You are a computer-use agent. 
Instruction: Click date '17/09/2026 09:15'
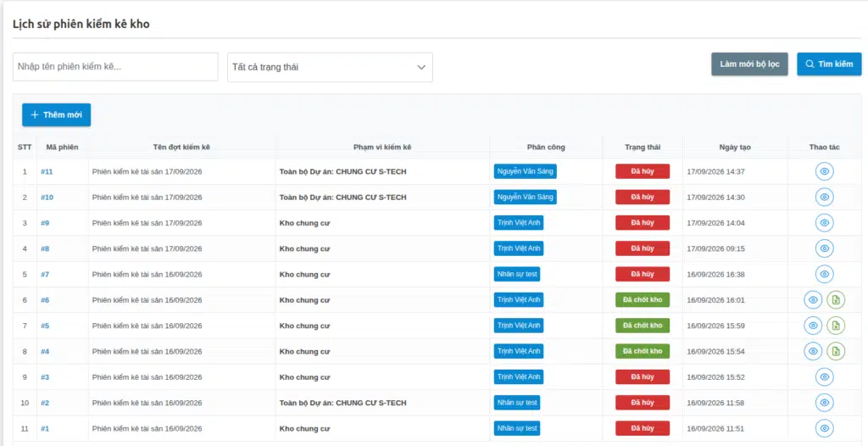coord(715,248)
